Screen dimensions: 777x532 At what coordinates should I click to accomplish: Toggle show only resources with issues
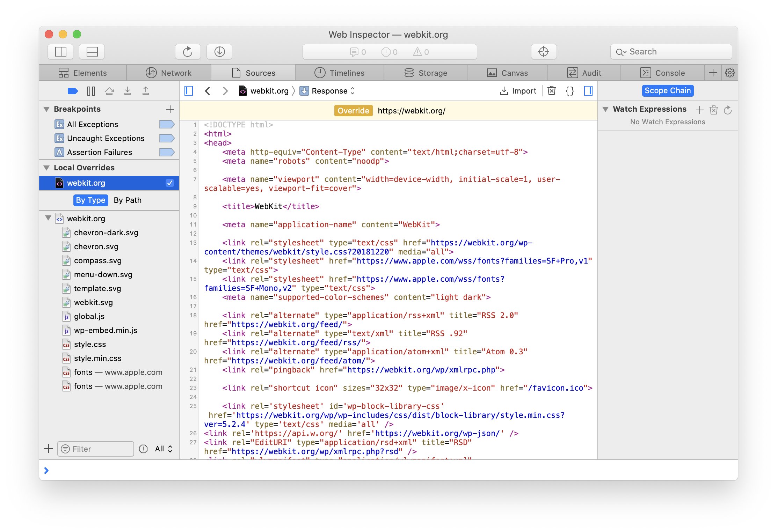point(143,449)
